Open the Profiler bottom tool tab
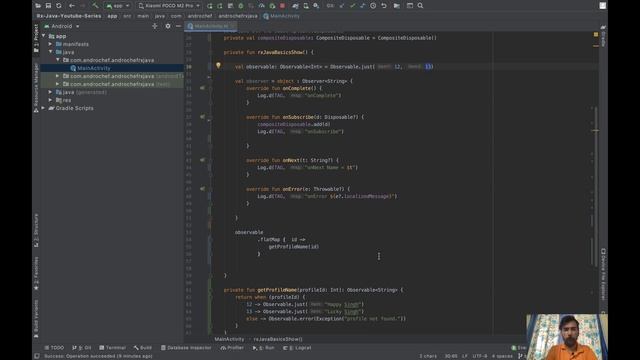This screenshot has height=360, width=640. point(232,348)
